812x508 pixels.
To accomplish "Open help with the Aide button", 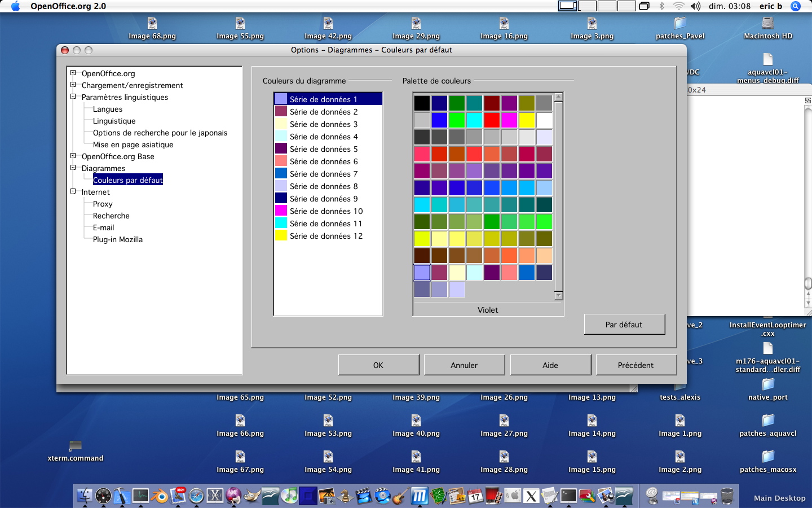I will pos(550,365).
